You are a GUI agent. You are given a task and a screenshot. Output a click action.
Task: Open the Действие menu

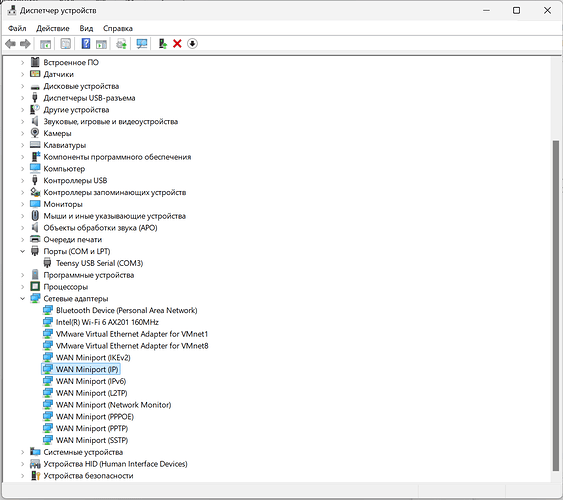(52, 28)
